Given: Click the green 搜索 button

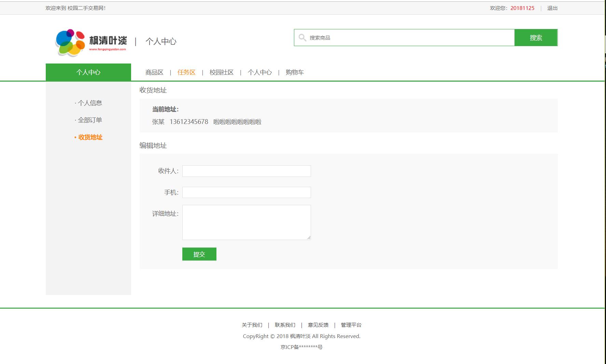Looking at the screenshot, I should point(536,38).
